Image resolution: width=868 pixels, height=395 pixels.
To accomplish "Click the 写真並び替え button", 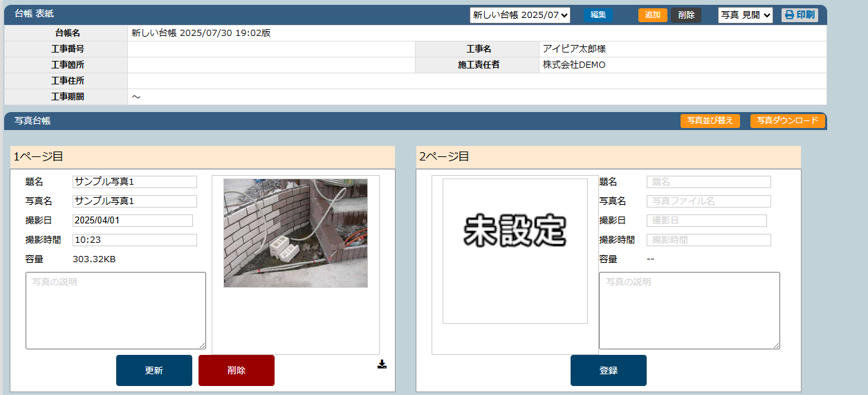I will 710,121.
